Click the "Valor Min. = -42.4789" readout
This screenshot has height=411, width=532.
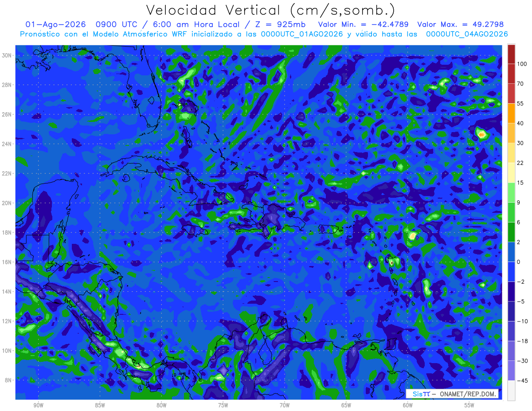364,24
